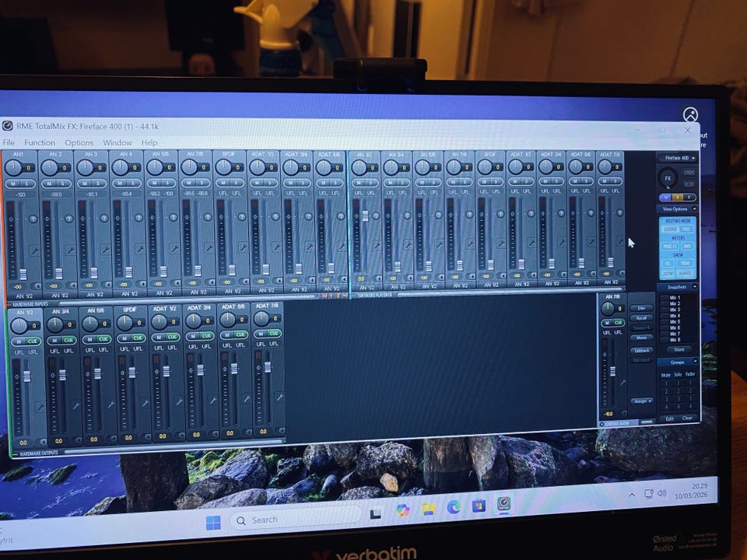Click the T trim button on input AN 5/6
The height and width of the screenshot is (560, 747).
(173, 218)
